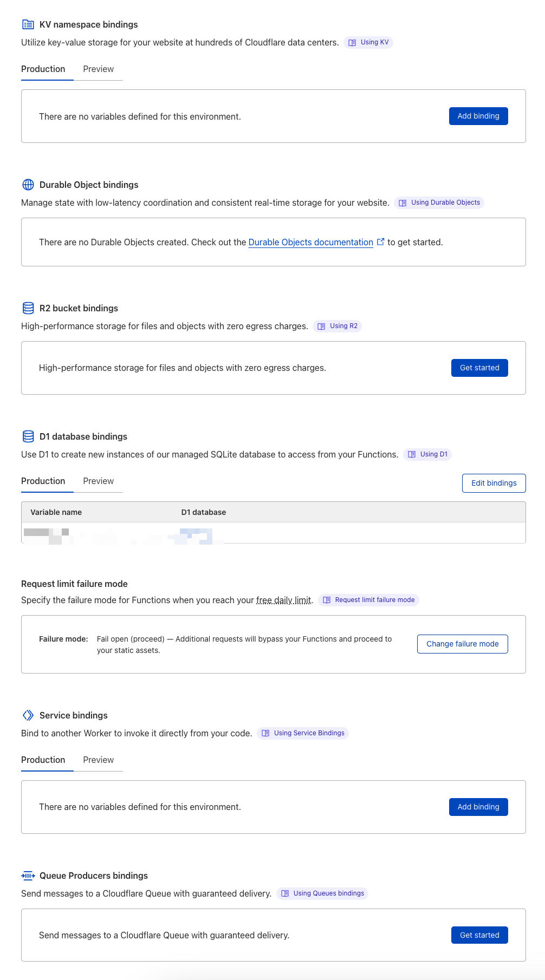Click the D1 database bindings icon
Image resolution: width=545 pixels, height=980 pixels.
pos(28,436)
